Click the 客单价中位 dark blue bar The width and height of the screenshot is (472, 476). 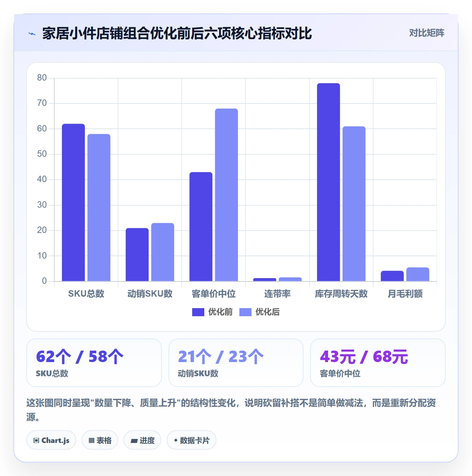(x=201, y=227)
